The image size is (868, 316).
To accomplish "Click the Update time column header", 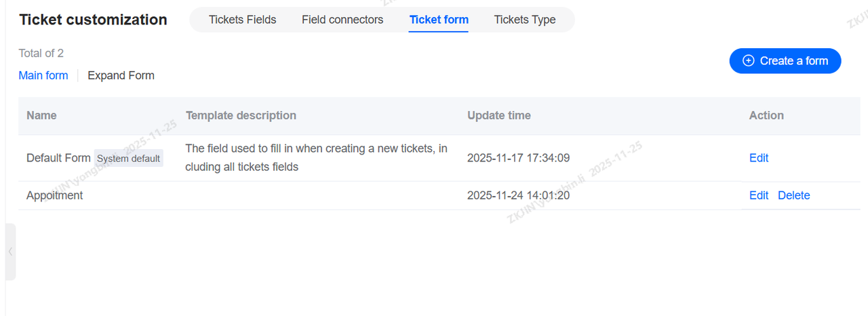I will 498,115.
